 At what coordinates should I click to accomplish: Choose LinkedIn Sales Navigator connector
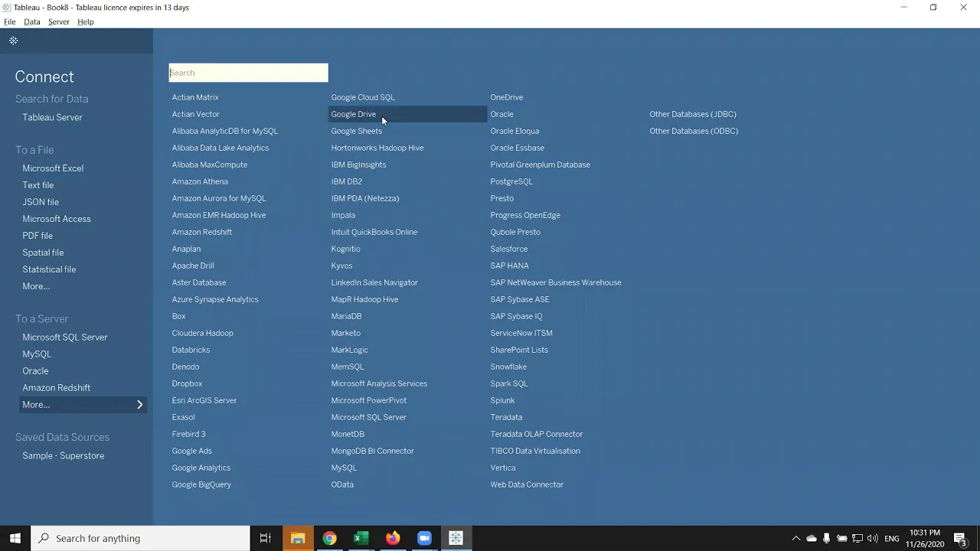tap(374, 282)
